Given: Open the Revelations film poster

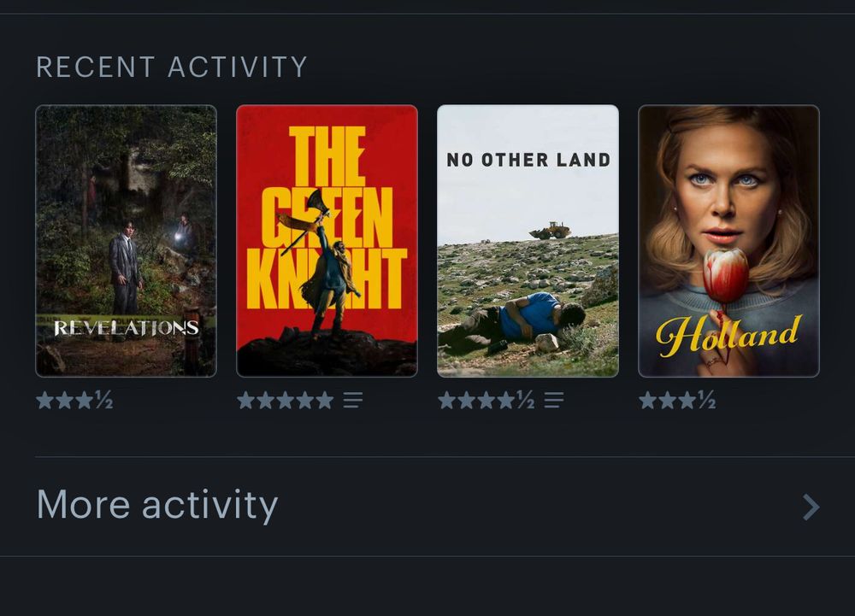Looking at the screenshot, I should (x=126, y=241).
